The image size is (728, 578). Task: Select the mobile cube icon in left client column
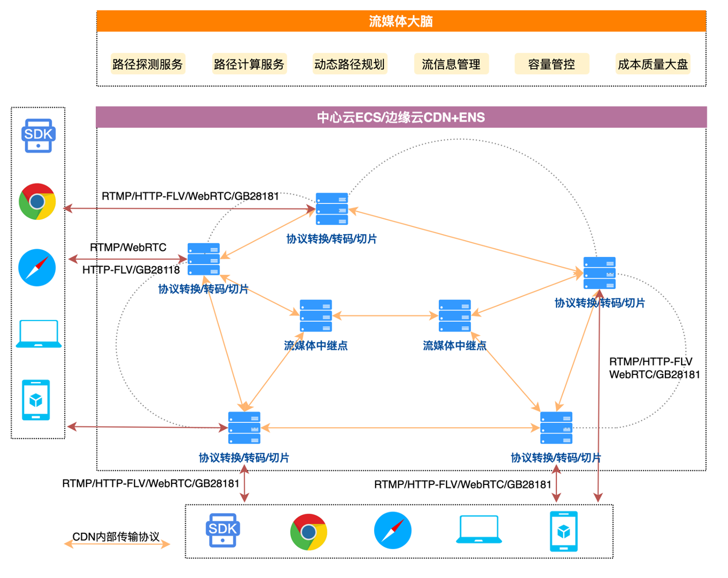coord(36,400)
